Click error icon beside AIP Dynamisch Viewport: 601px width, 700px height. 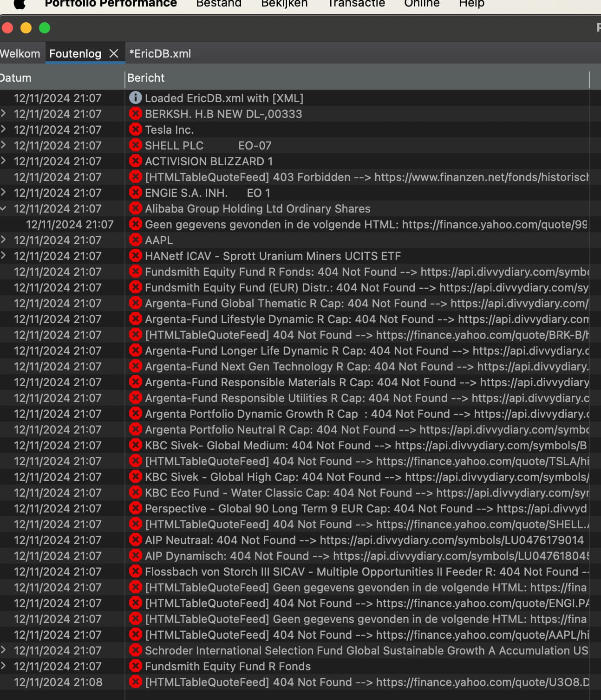135,555
